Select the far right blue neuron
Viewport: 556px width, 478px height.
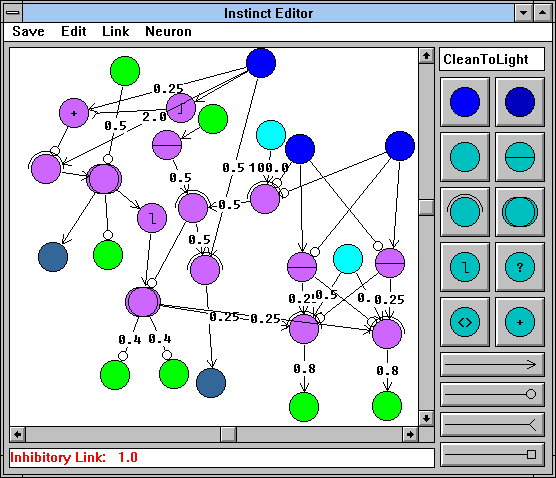(x=400, y=146)
